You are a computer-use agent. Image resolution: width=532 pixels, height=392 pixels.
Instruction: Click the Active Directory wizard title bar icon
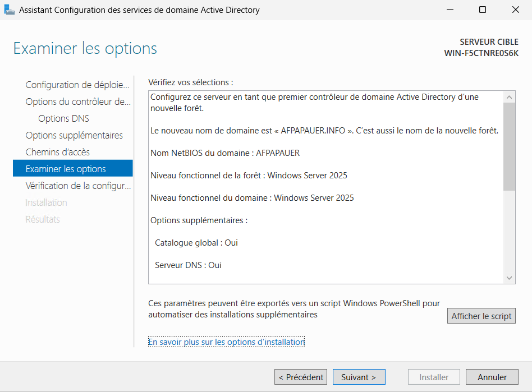click(10, 10)
